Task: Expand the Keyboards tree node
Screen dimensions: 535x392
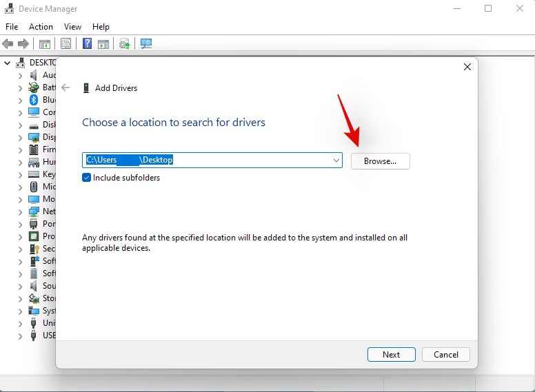Action: (20, 175)
